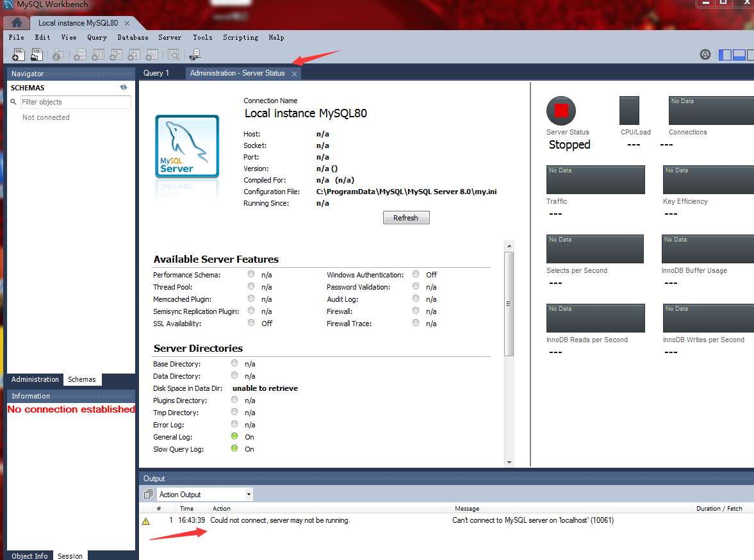
Task: Switch to the Schemas navigator tab
Action: (82, 379)
